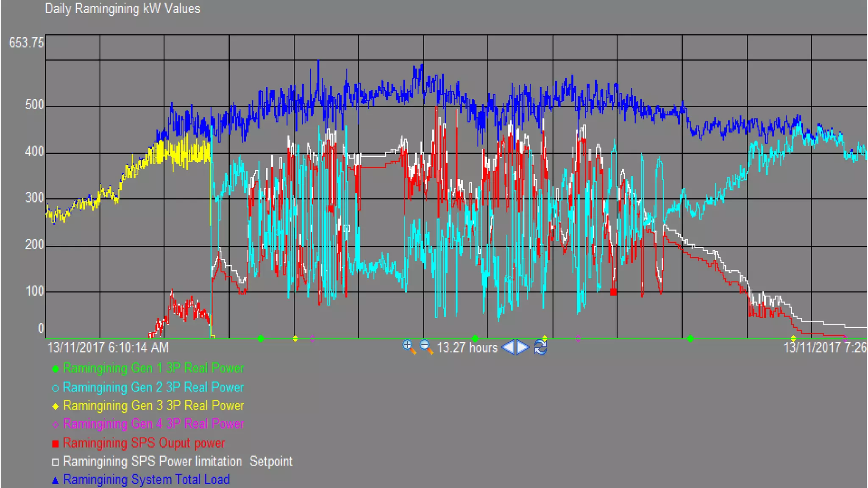Click the magenta Gen 4 diamond legend marker
868x488 pixels.
point(55,424)
